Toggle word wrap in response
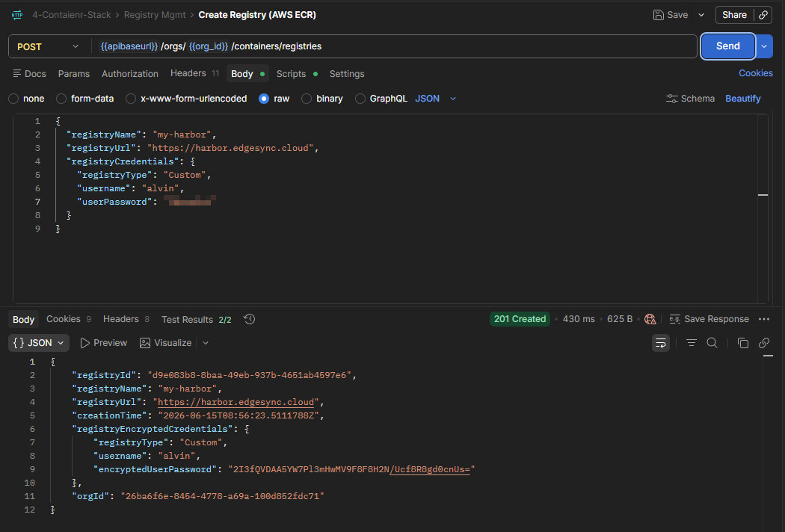The image size is (785, 532). click(x=661, y=343)
